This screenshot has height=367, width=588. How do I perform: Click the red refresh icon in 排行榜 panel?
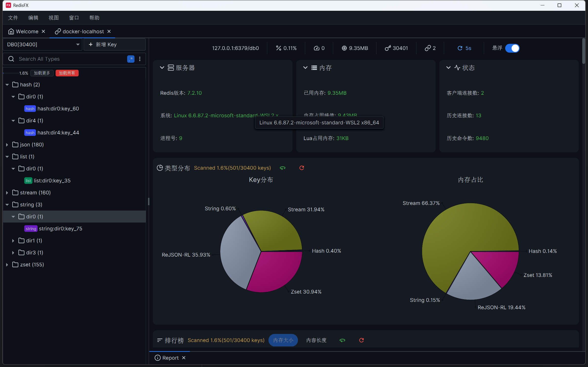click(x=361, y=340)
